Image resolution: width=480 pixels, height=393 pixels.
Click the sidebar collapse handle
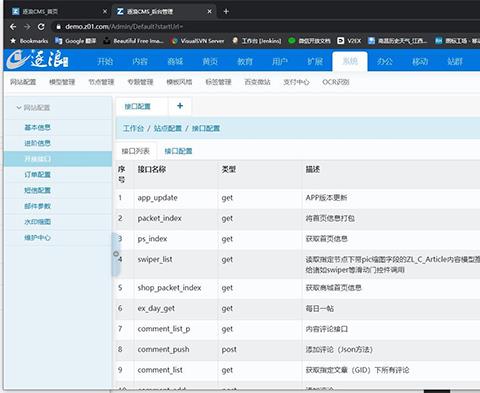(x=116, y=254)
